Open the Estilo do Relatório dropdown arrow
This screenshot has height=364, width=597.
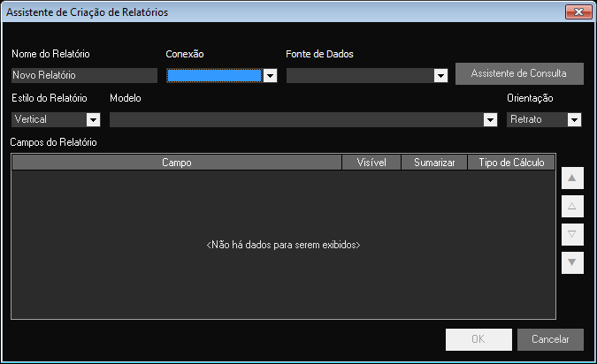93,119
